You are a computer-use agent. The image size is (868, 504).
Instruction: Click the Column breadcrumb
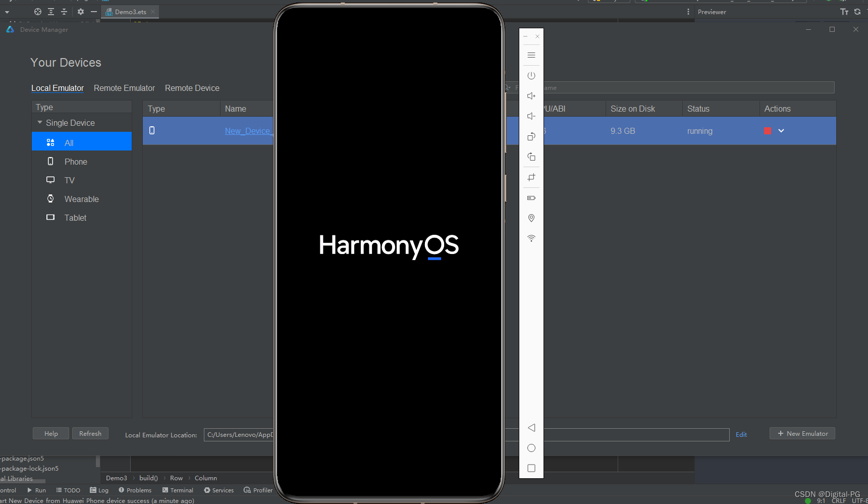206,478
